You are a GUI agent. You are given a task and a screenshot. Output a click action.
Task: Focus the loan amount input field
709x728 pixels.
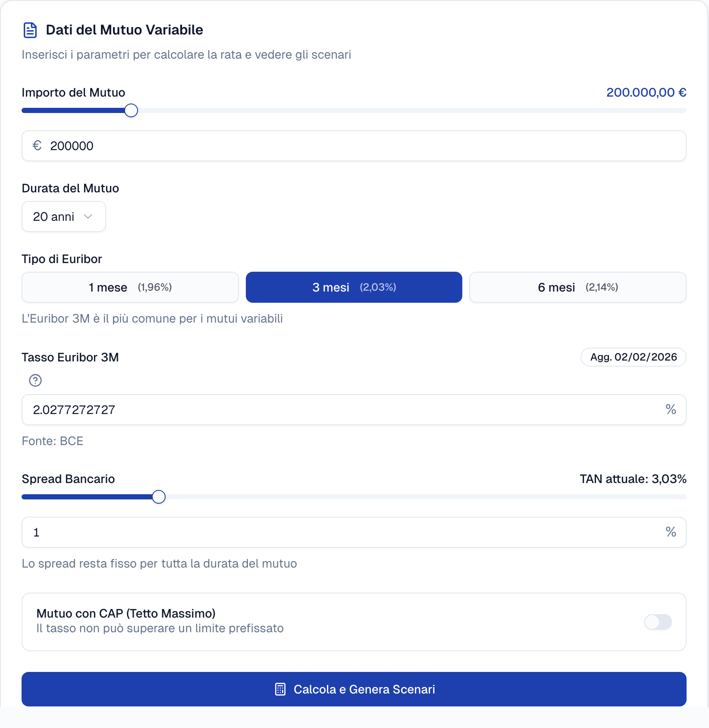coord(354,146)
